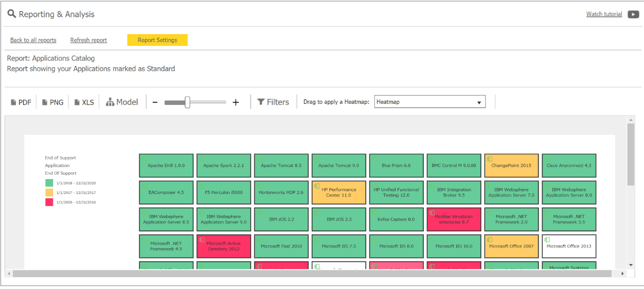
Task: Select the IBM zOS 2.2 tile
Action: pyautogui.click(x=281, y=219)
